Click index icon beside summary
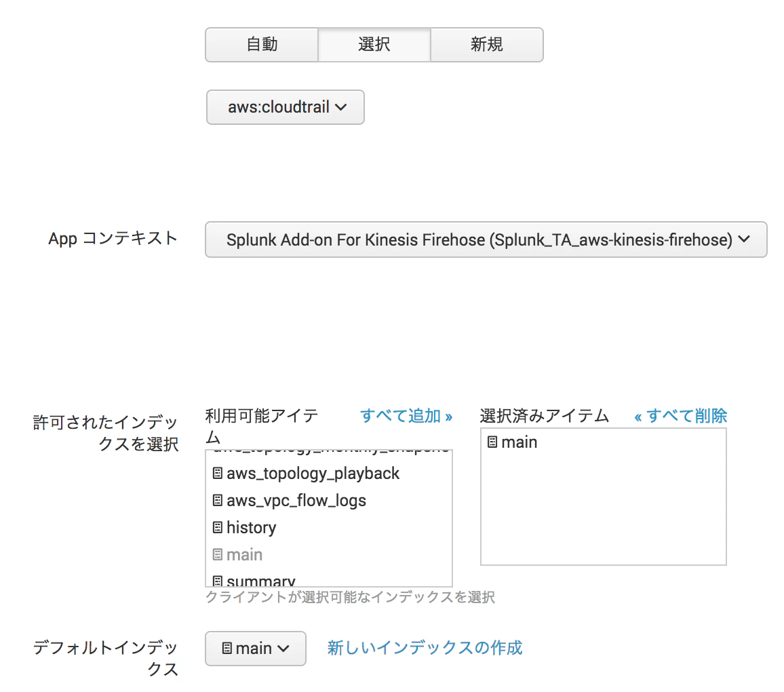784x692 pixels. coord(218,581)
